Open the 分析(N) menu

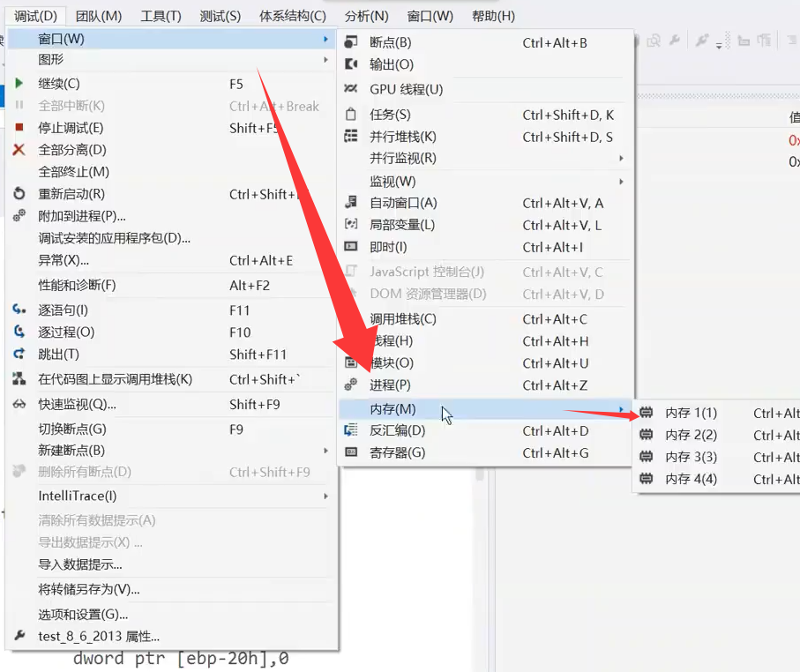tap(366, 14)
